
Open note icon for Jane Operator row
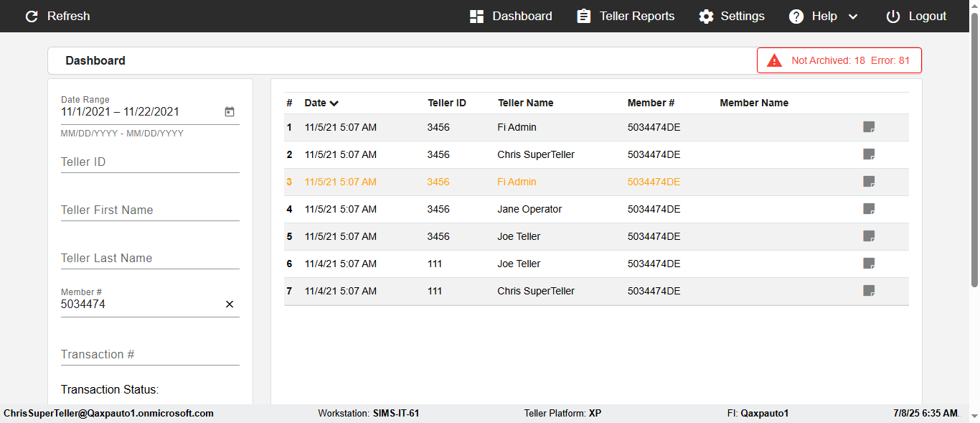pos(869,209)
